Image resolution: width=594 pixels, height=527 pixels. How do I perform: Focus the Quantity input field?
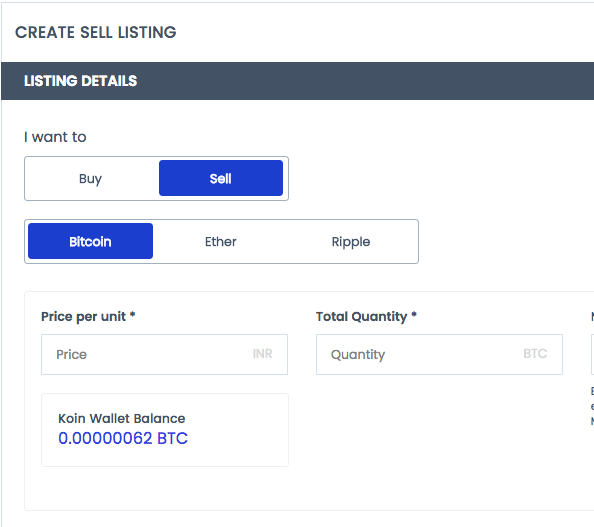click(439, 354)
